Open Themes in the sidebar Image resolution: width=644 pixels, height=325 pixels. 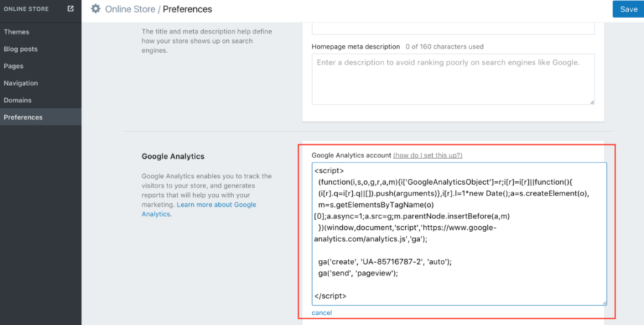16,31
